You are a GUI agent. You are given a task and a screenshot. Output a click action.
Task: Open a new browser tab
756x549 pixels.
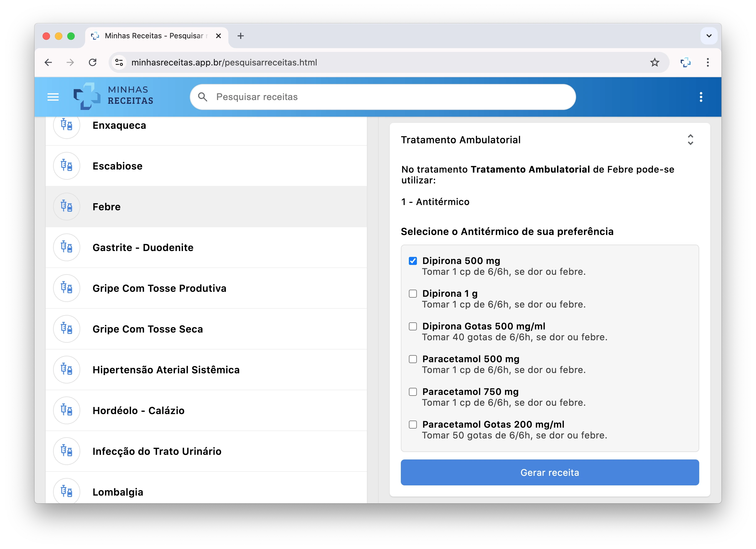(x=241, y=36)
